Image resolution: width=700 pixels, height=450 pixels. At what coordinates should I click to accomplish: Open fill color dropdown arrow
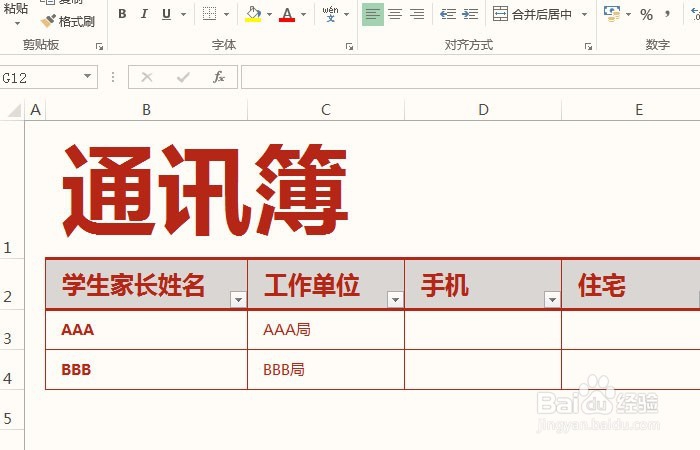pos(269,14)
